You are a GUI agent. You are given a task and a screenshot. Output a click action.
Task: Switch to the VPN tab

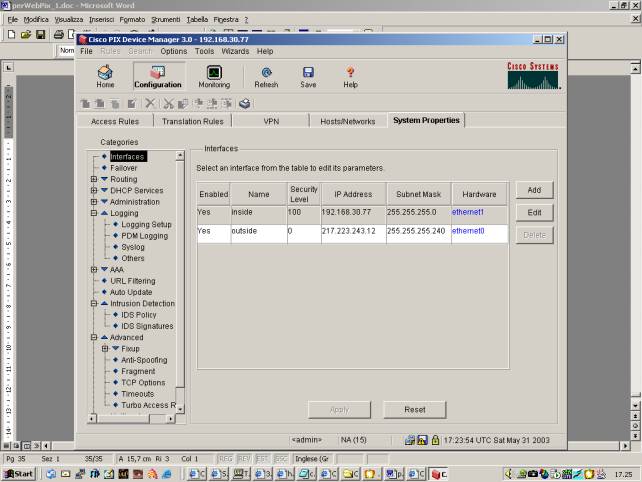(x=271, y=121)
